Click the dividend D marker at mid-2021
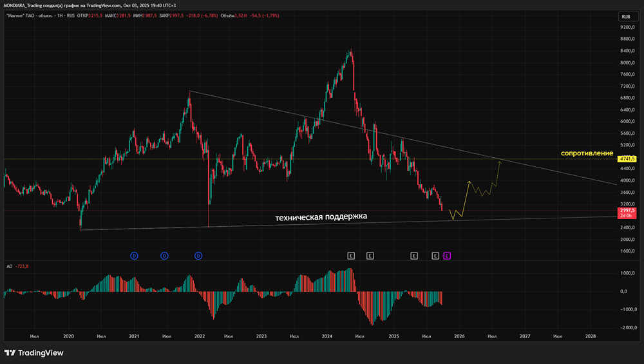This screenshot has width=644, height=364. [164, 256]
